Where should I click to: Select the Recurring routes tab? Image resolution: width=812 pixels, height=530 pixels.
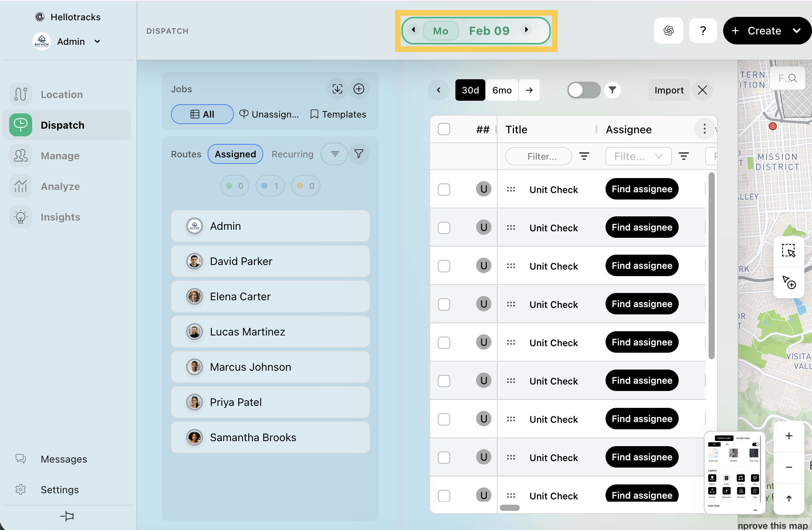[292, 154]
